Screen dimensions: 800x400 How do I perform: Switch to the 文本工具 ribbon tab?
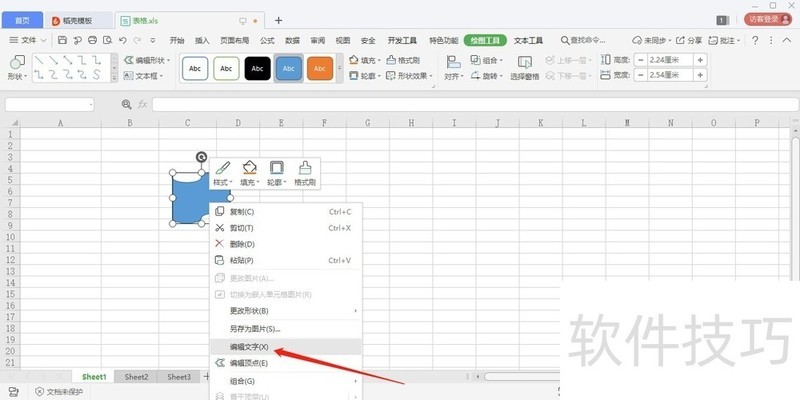(528, 40)
